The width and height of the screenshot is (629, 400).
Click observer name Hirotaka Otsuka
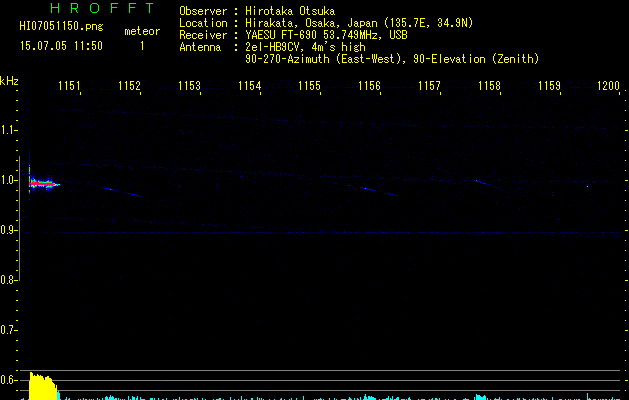click(x=290, y=11)
